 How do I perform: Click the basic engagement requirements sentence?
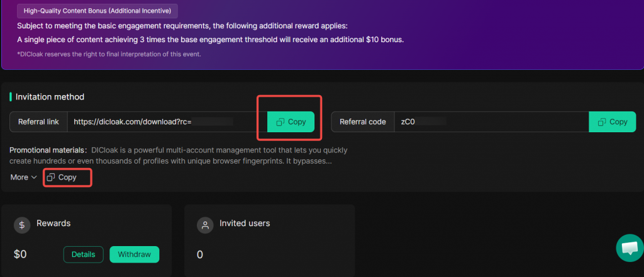[182, 26]
